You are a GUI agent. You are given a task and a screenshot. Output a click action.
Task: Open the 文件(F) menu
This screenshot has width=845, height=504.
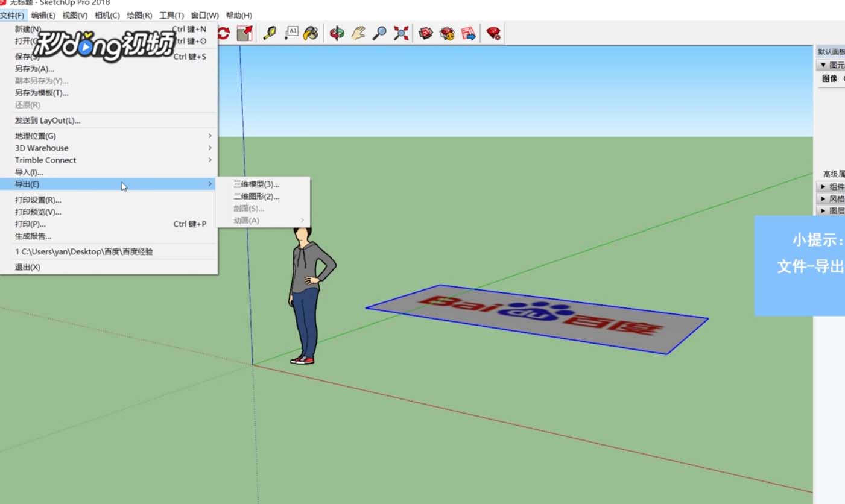pos(12,15)
